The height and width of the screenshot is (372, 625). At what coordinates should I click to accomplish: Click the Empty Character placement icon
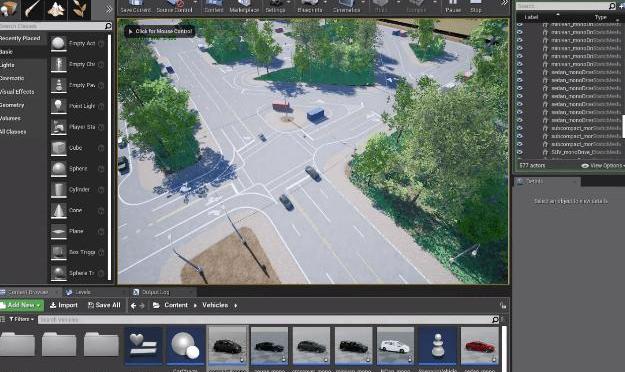58,64
